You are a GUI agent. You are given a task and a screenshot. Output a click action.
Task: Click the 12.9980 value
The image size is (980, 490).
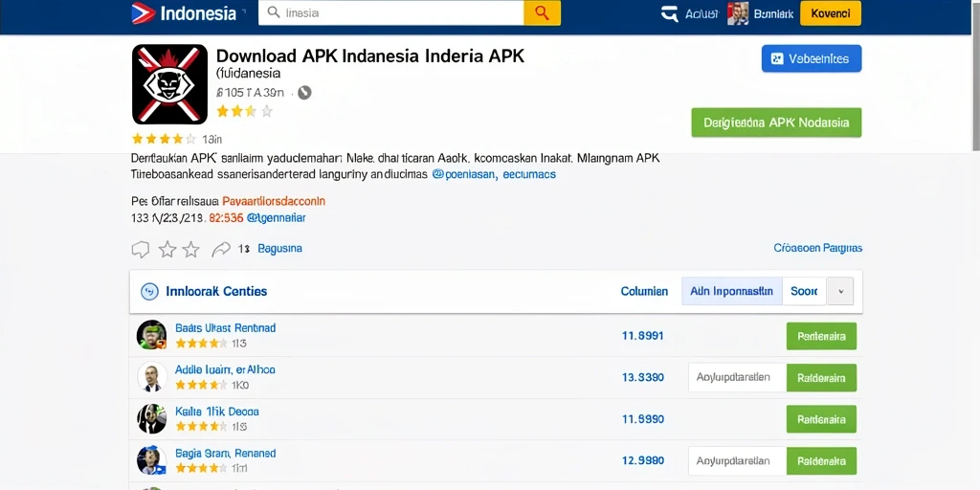(x=642, y=461)
